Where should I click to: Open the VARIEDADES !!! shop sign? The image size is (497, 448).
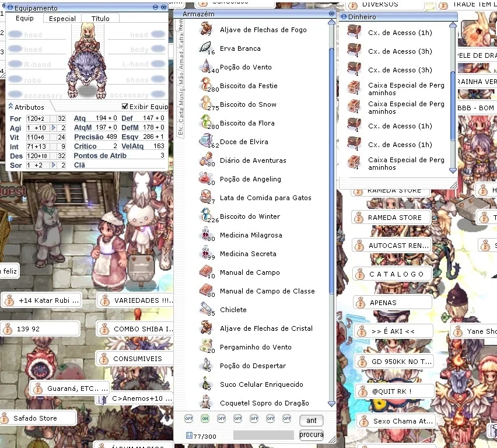(x=135, y=300)
